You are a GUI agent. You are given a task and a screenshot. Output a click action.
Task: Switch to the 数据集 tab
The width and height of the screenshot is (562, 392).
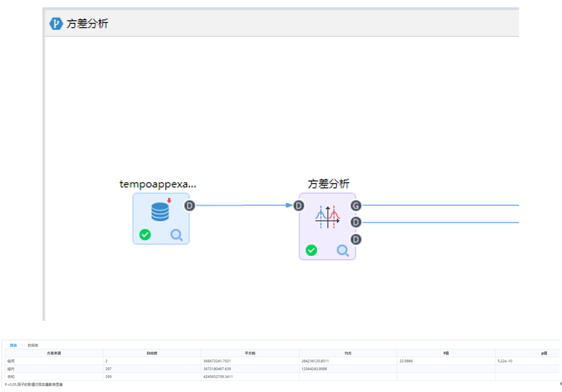33,345
